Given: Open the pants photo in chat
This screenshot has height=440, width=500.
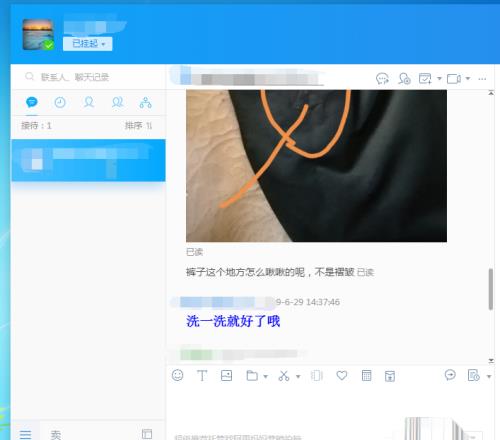Looking at the screenshot, I should point(316,166).
